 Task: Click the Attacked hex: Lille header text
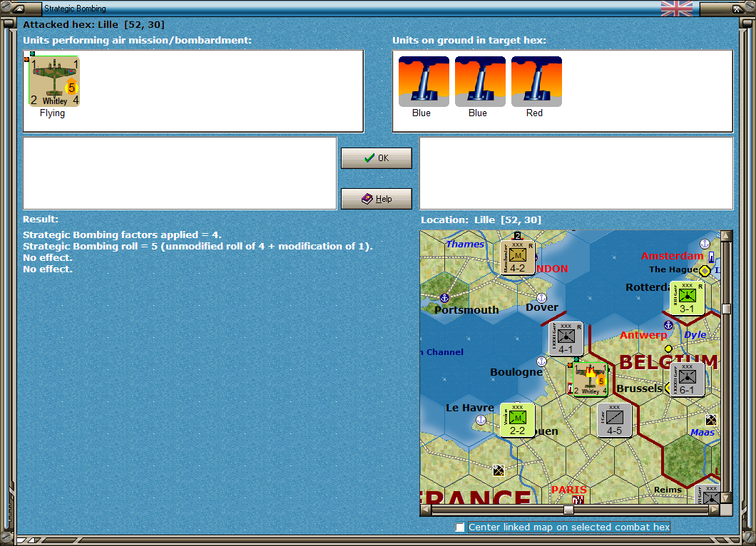[93, 24]
